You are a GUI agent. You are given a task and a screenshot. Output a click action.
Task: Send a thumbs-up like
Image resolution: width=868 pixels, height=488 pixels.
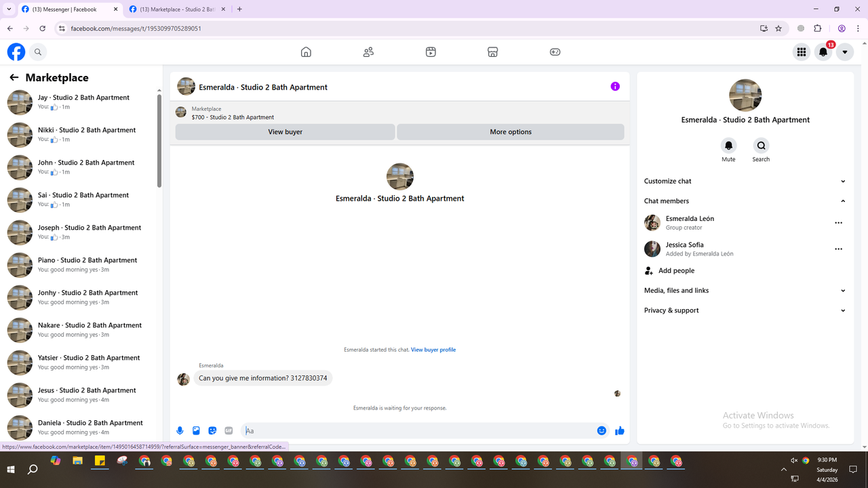point(619,430)
